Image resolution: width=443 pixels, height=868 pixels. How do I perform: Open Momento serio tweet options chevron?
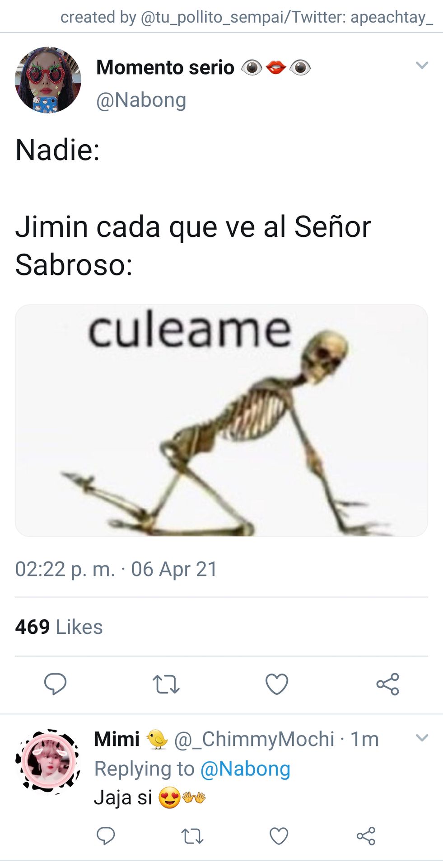(x=422, y=65)
